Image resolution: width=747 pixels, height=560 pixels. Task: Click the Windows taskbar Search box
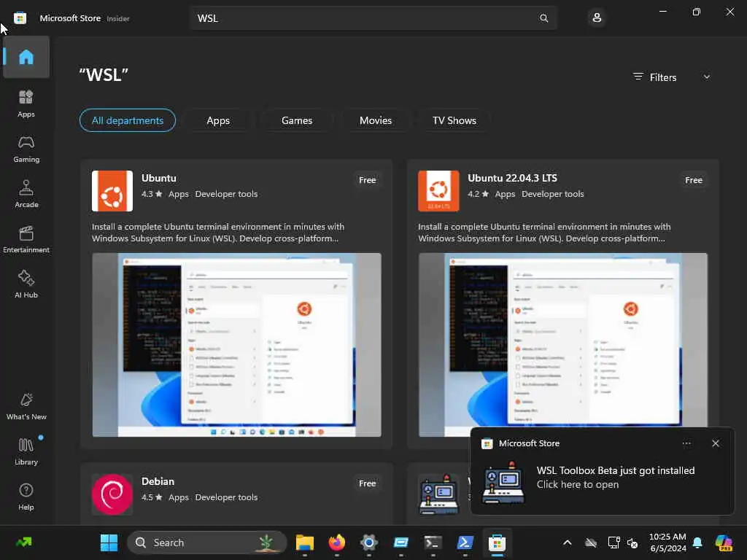click(x=206, y=542)
